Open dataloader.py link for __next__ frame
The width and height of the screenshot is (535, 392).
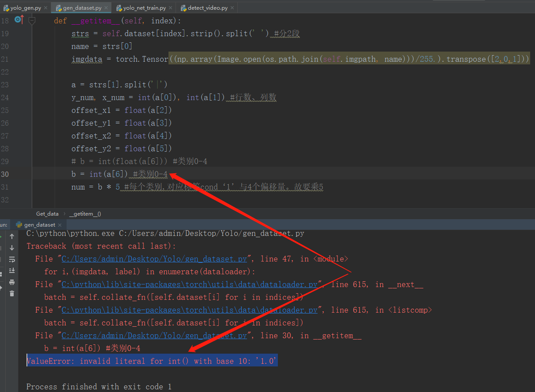coord(189,285)
